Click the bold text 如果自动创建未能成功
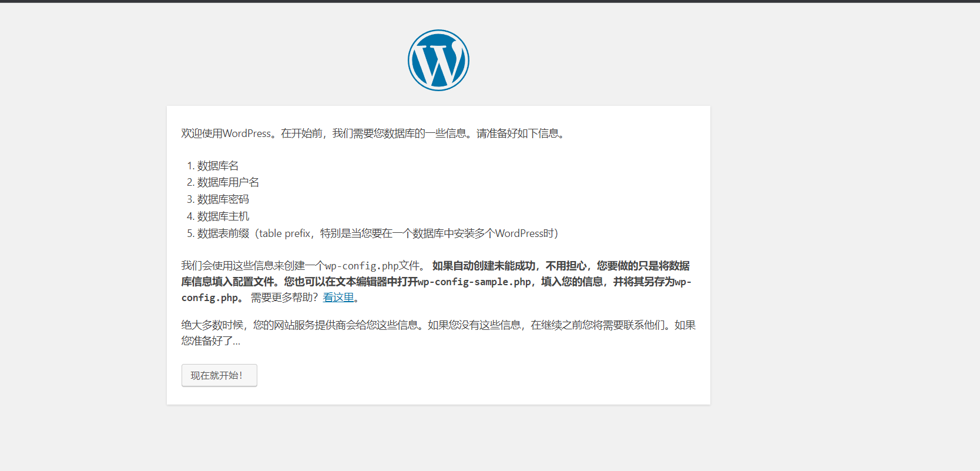The image size is (980, 471). [484, 266]
